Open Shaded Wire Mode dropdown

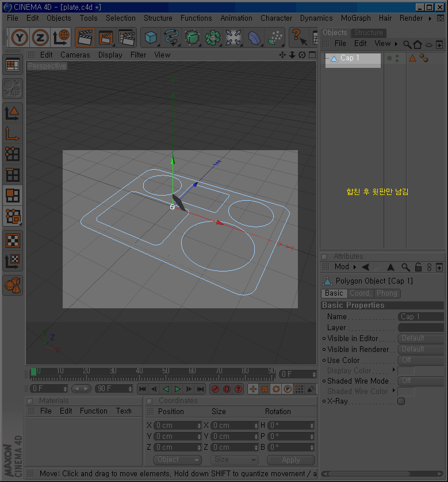coord(421,381)
